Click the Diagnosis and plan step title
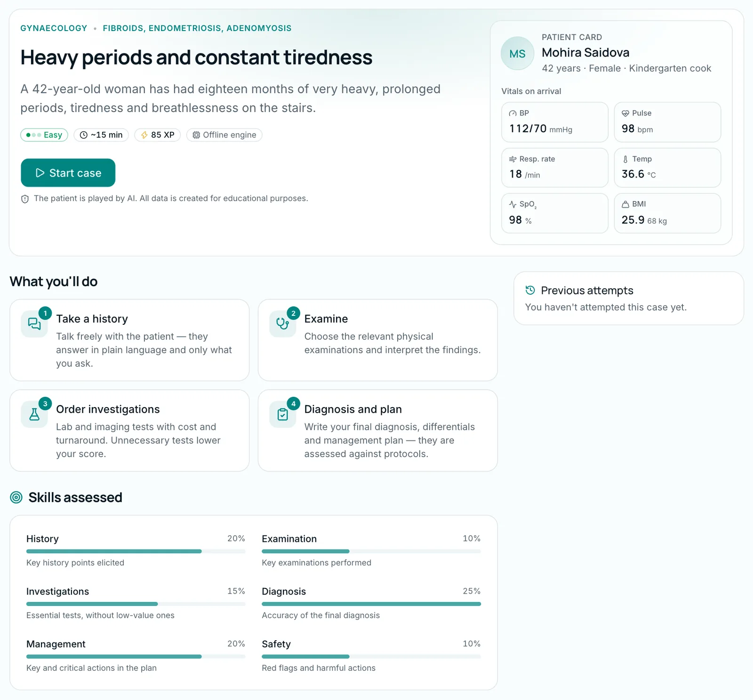The width and height of the screenshot is (753, 700). (353, 410)
